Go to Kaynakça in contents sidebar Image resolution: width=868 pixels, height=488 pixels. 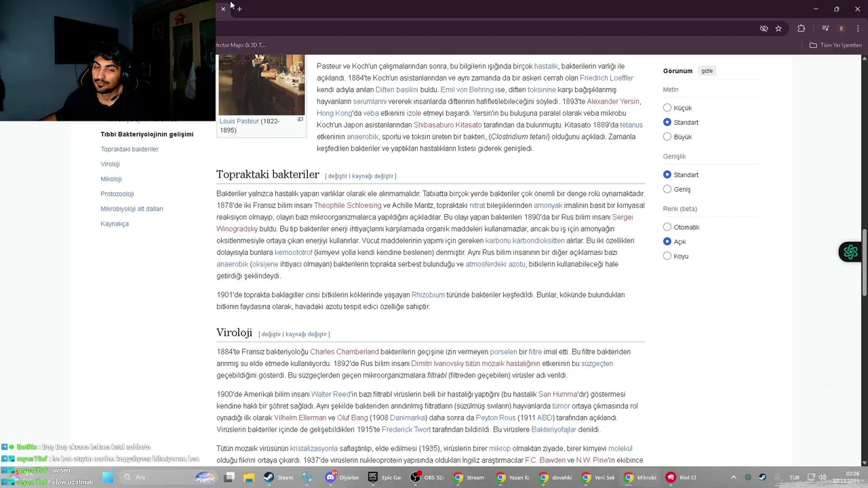(x=115, y=224)
